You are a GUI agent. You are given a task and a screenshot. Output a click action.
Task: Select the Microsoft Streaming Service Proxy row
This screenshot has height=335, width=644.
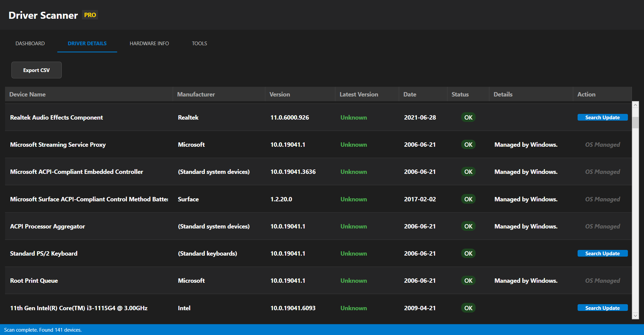tap(58, 145)
